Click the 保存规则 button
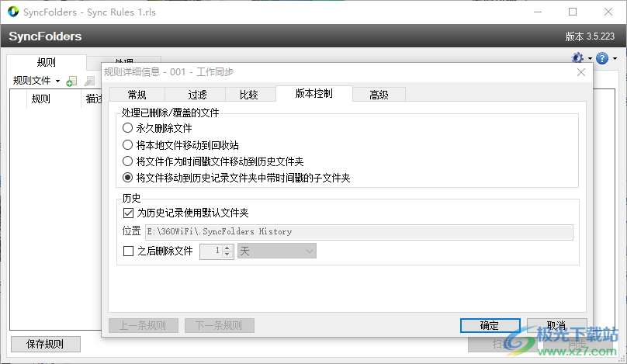This screenshot has width=627, height=364. 46,344
